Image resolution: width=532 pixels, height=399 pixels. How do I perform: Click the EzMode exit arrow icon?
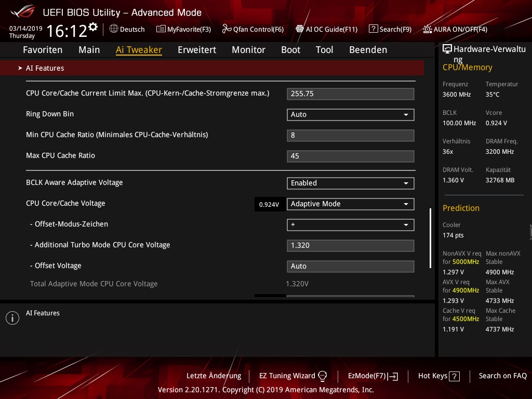tap(393, 376)
